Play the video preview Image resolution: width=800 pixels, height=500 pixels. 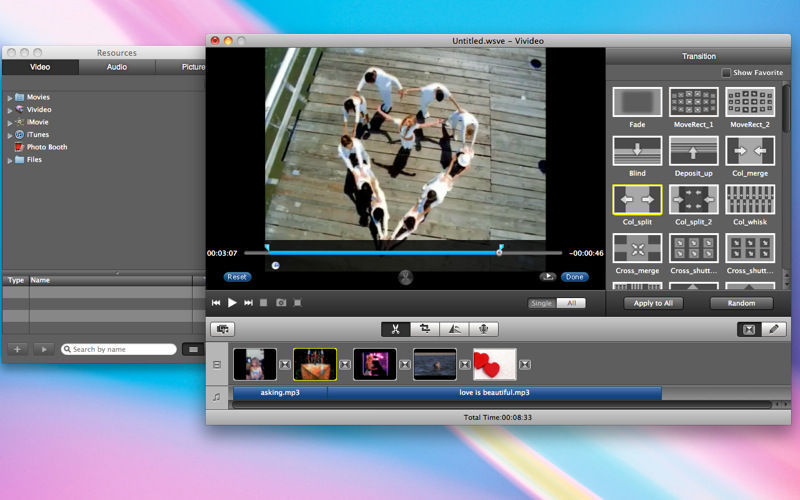(x=232, y=303)
